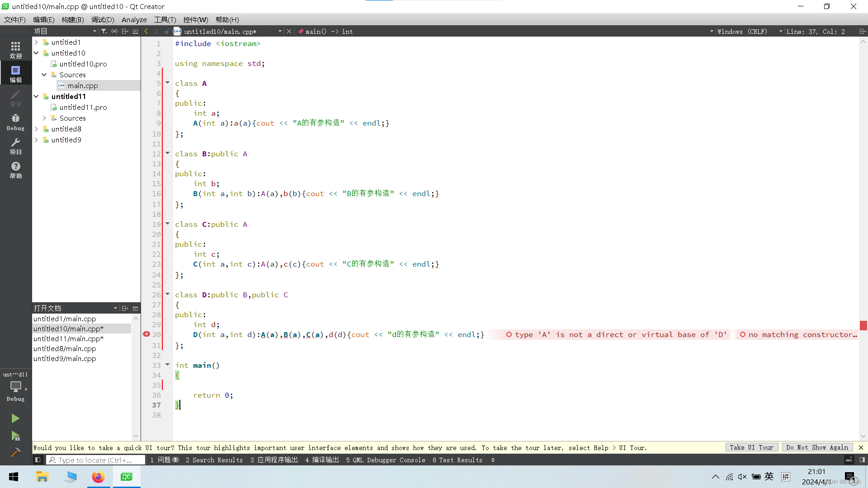
Task: Open Windows Start menu
Action: 14,477
